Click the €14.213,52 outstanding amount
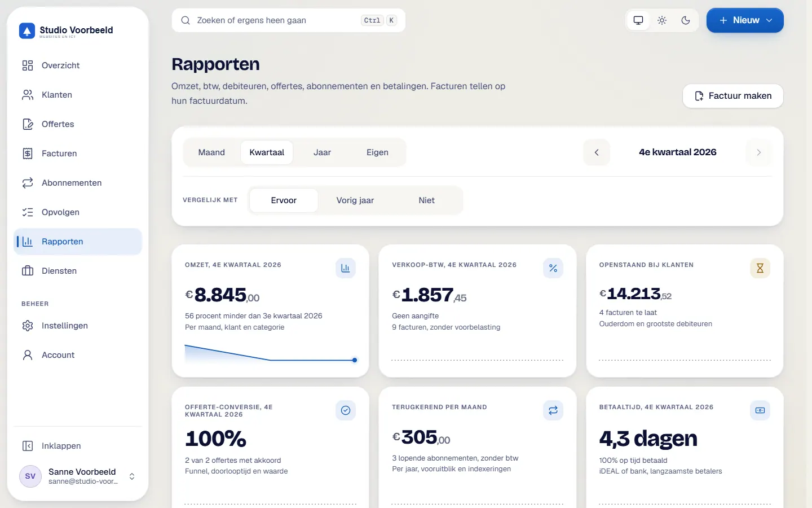 click(x=636, y=294)
